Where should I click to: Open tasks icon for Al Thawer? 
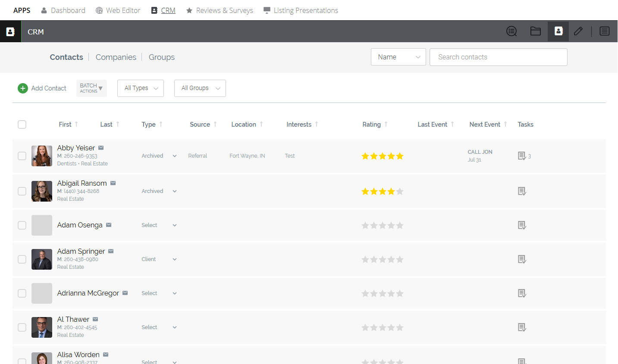tap(522, 327)
